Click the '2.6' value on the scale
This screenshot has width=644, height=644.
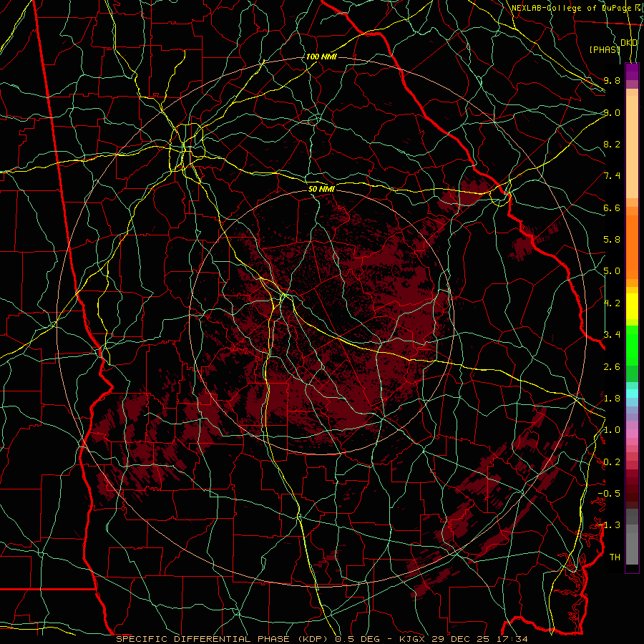pos(612,367)
